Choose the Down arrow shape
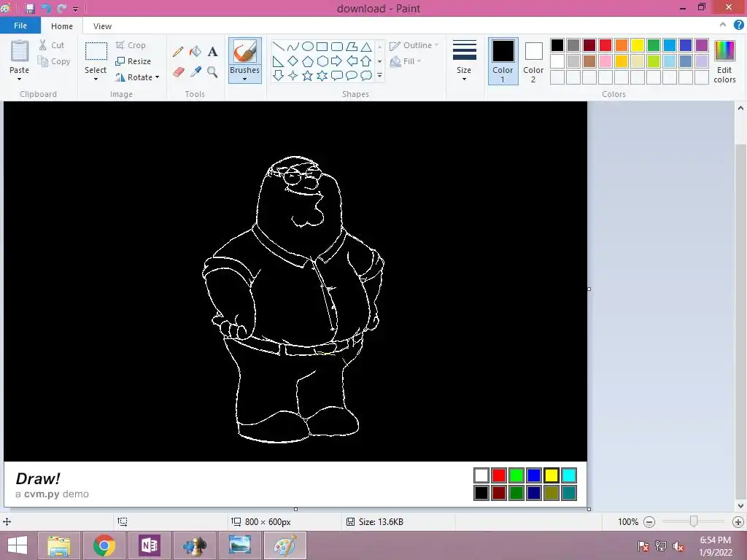 point(278,75)
